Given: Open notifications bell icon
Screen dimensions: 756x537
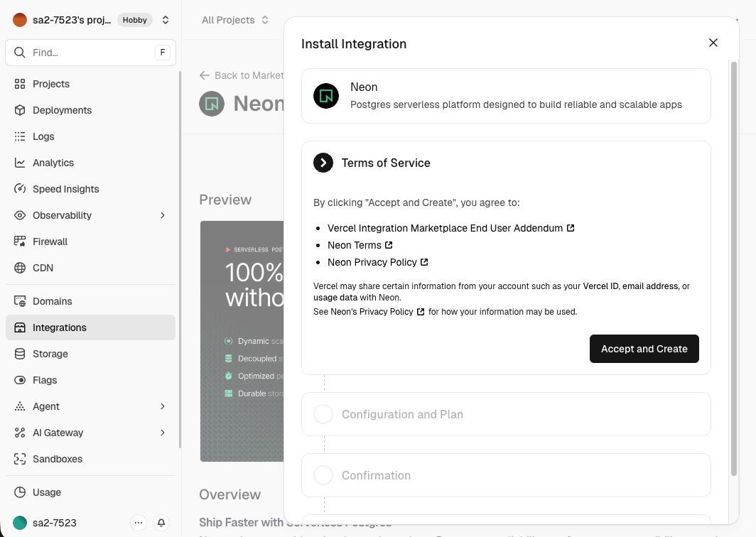Looking at the screenshot, I should click(x=161, y=523).
